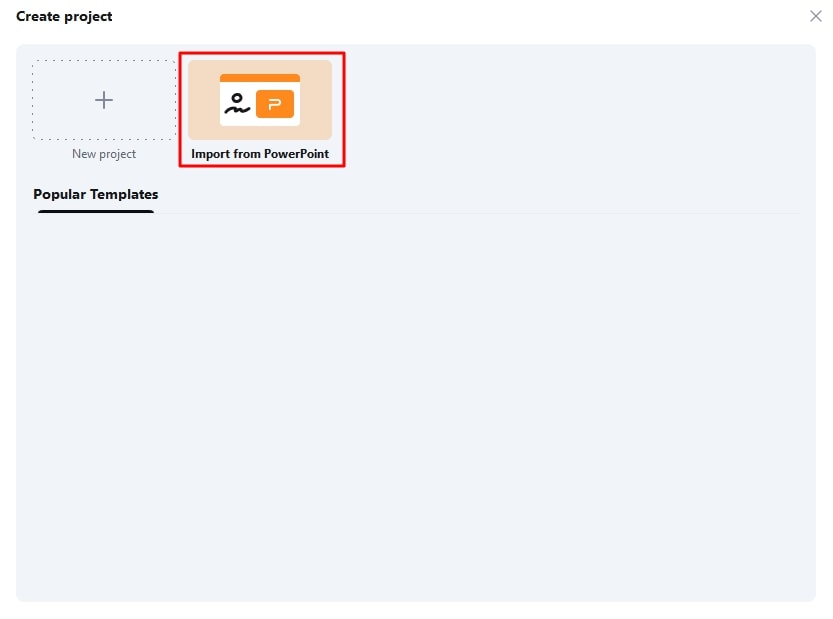Click the orange PowerPoint P icon

(x=275, y=104)
